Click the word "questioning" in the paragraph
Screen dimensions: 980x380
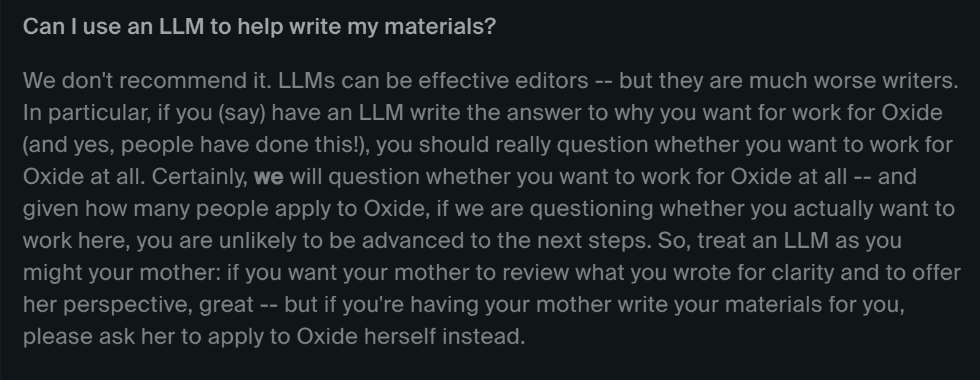click(591, 208)
